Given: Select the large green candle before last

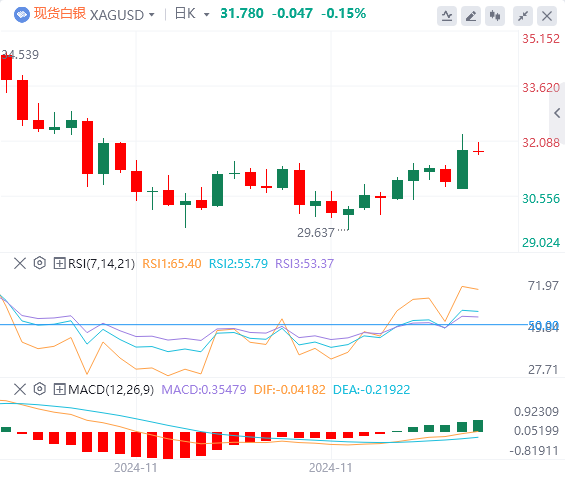Looking at the screenshot, I should click(x=462, y=169).
